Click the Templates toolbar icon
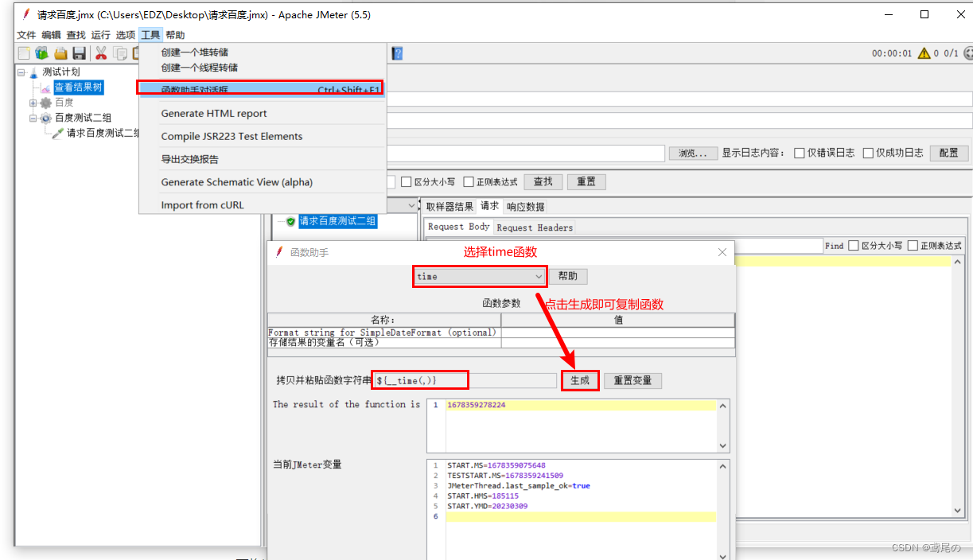973x560 pixels. click(41, 53)
